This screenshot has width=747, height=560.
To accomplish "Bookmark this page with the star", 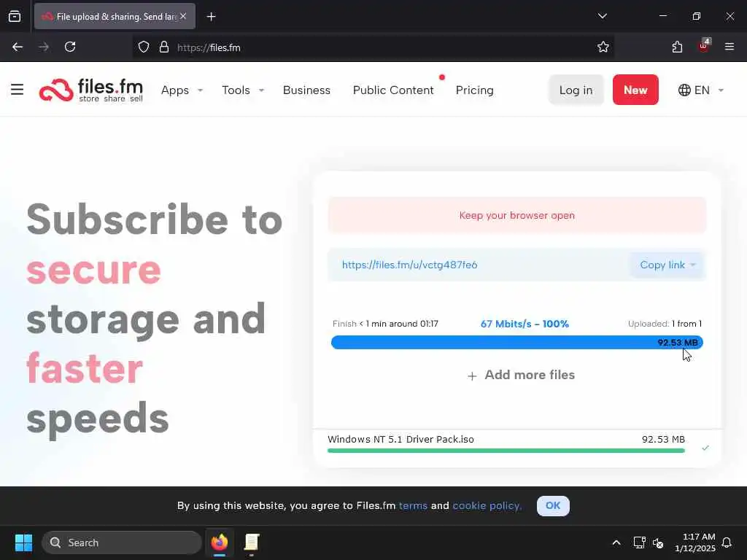I will point(603,47).
